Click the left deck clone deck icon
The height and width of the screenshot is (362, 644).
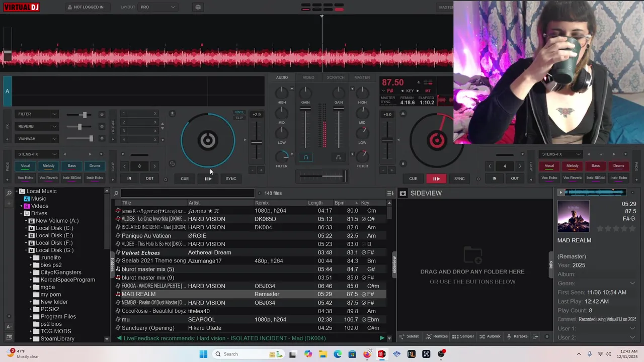(172, 163)
